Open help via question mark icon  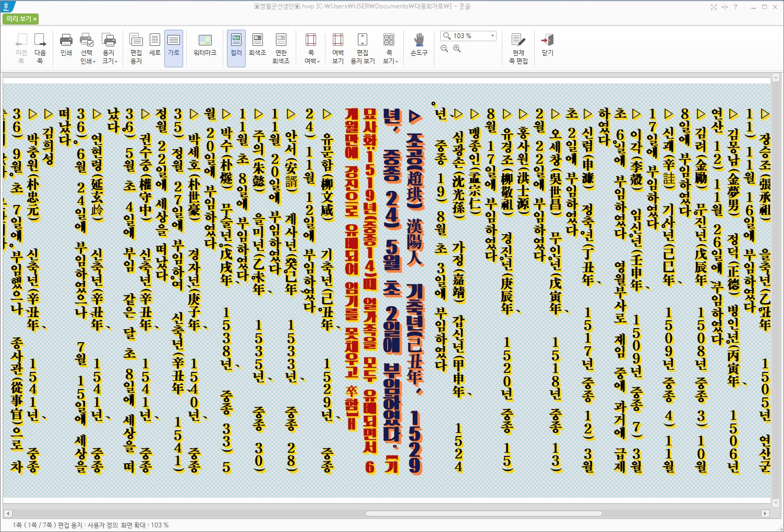tap(735, 7)
